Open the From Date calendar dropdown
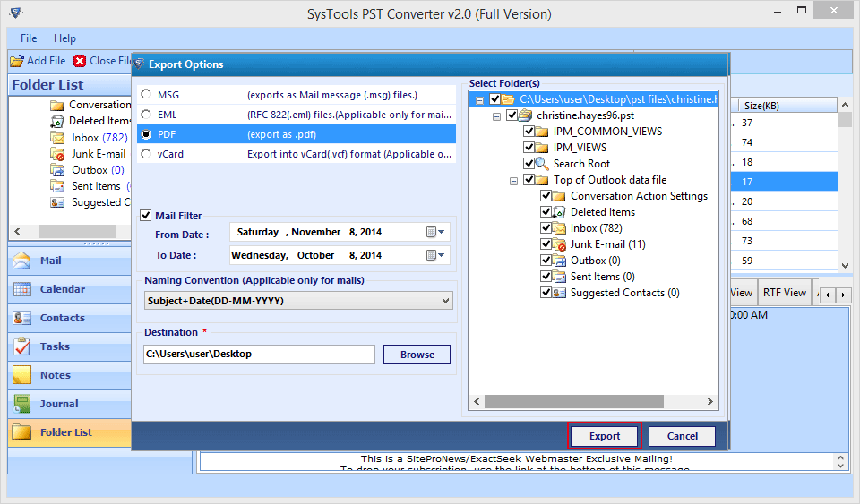This screenshot has height=504, width=860. [435, 232]
